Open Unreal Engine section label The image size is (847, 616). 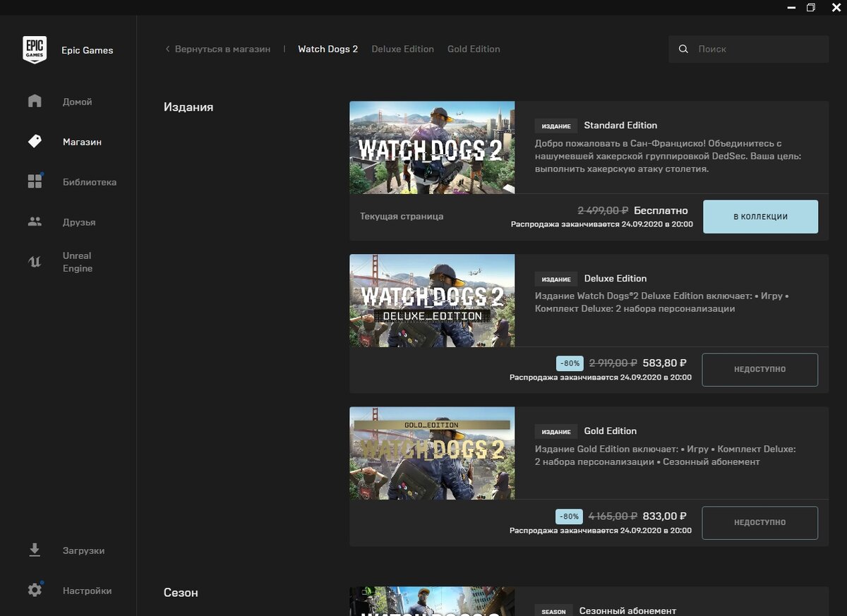(x=78, y=262)
